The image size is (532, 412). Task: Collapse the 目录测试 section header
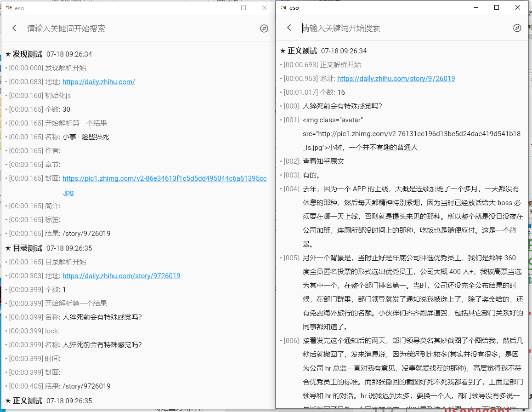pyautogui.click(x=23, y=248)
